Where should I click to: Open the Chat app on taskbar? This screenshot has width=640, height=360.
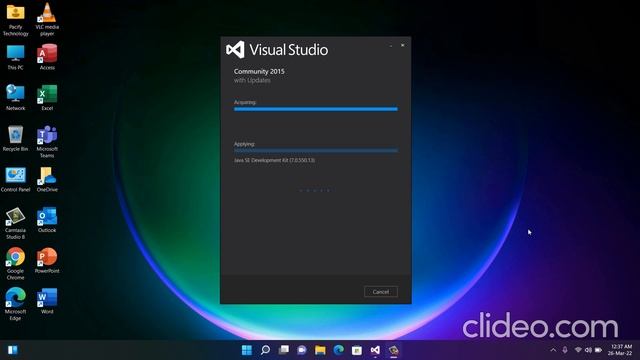302,350
